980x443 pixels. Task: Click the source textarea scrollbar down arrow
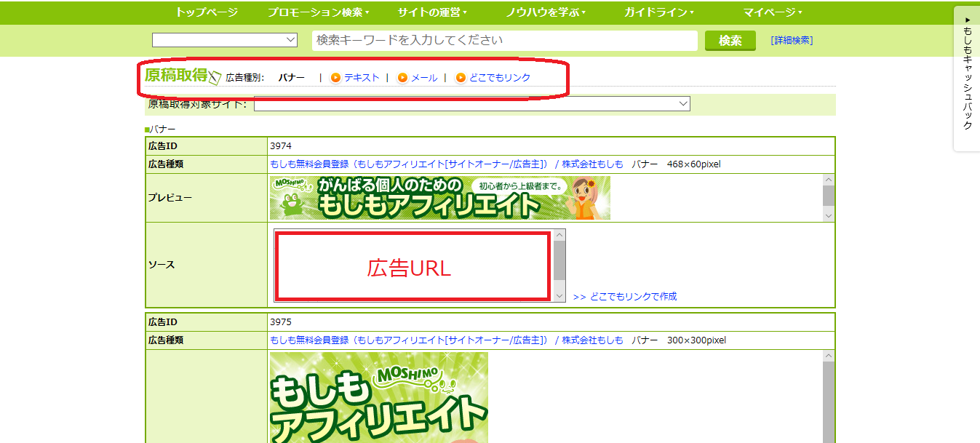coord(559,295)
